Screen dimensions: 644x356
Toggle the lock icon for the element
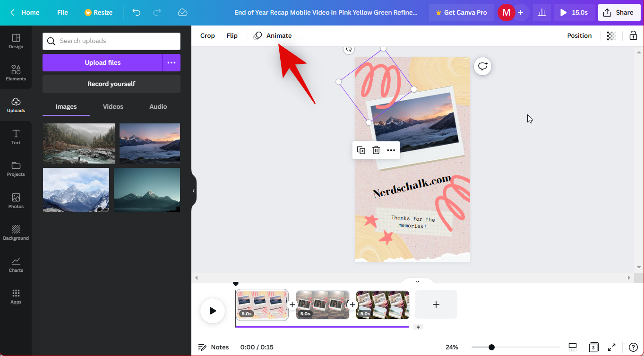pos(633,35)
